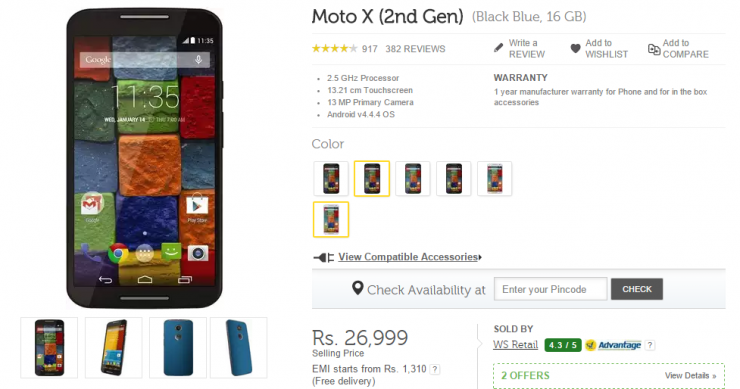This screenshot has height=389, width=740.
Task: Click the pencil Write a Review icon
Action: [498, 48]
